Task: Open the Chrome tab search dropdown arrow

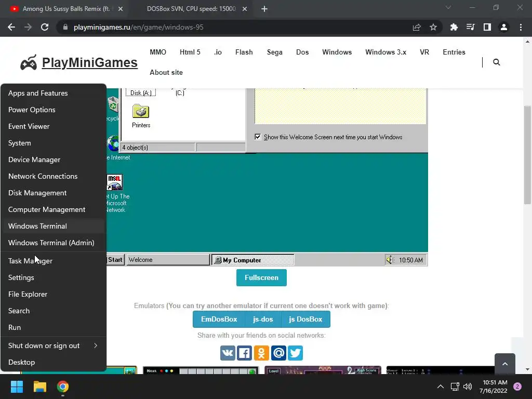Action: tap(448, 7)
